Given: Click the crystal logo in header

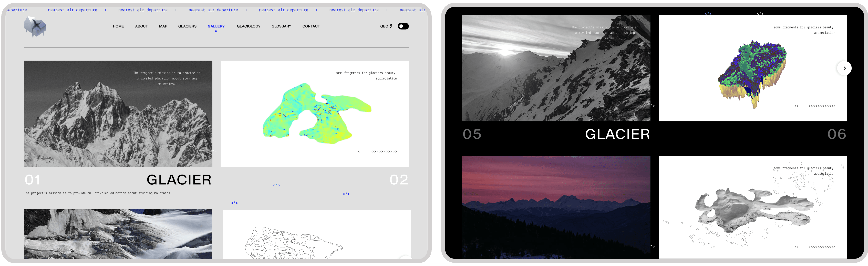Looking at the screenshot, I should click(x=35, y=27).
